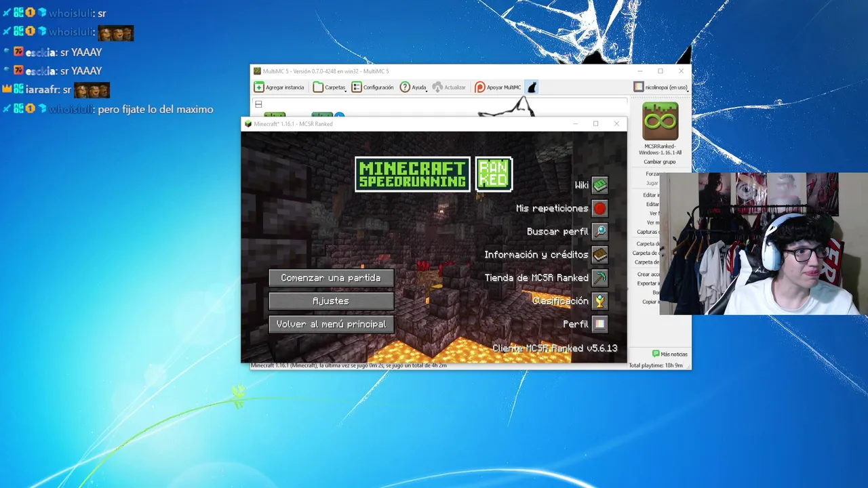The height and width of the screenshot is (488, 868).
Task: Open the Clasificación trophy icon
Action: (x=599, y=300)
